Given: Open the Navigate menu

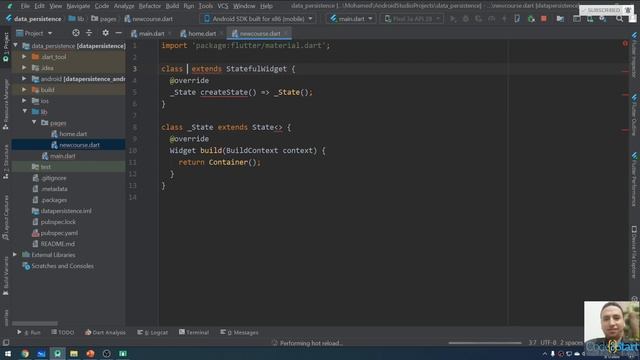Looking at the screenshot, I should tap(78, 6).
